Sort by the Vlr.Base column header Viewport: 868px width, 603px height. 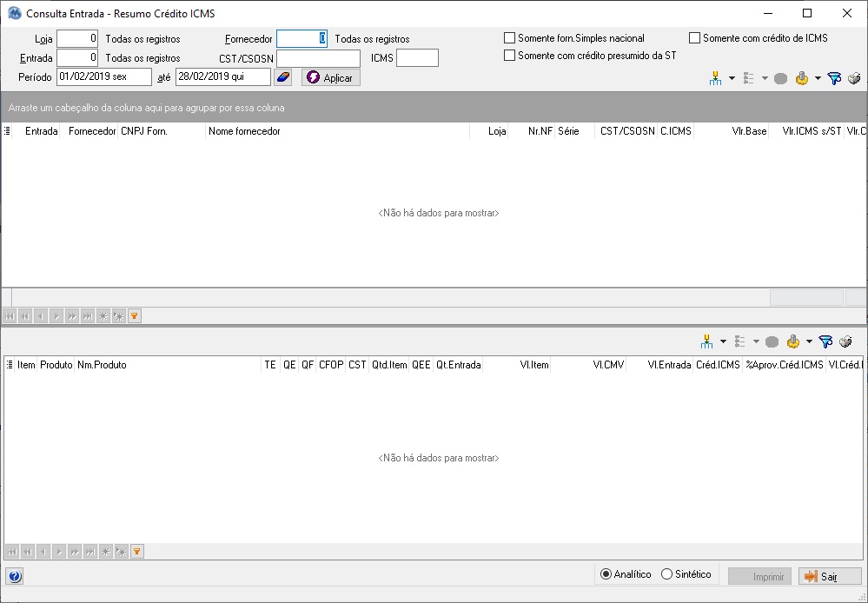(x=732, y=131)
